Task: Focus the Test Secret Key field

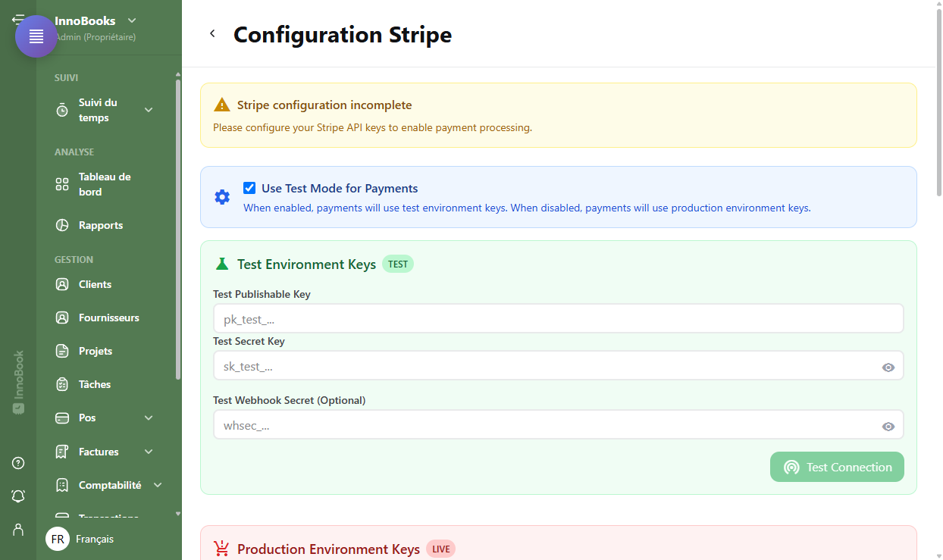Action: (558, 366)
